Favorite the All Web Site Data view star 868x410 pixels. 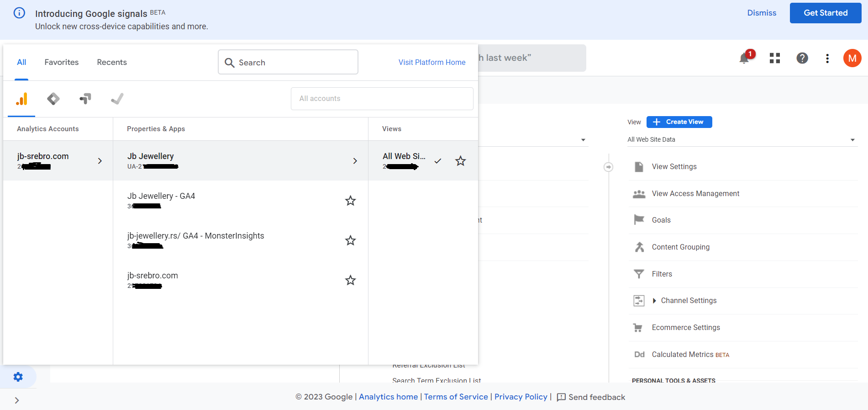(460, 161)
